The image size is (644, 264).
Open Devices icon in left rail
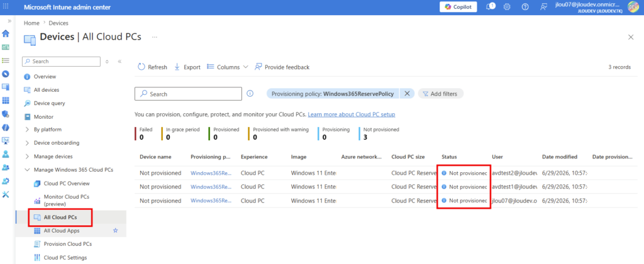(6, 87)
